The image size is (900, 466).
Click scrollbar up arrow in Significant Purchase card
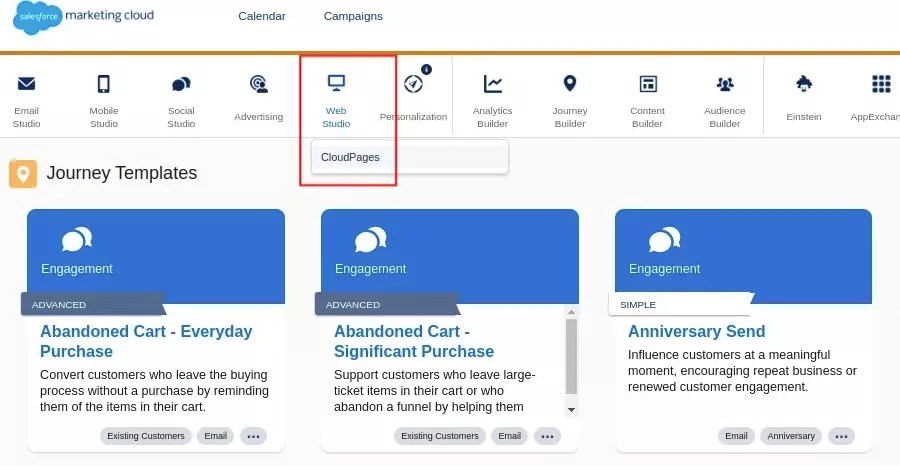[x=571, y=313]
